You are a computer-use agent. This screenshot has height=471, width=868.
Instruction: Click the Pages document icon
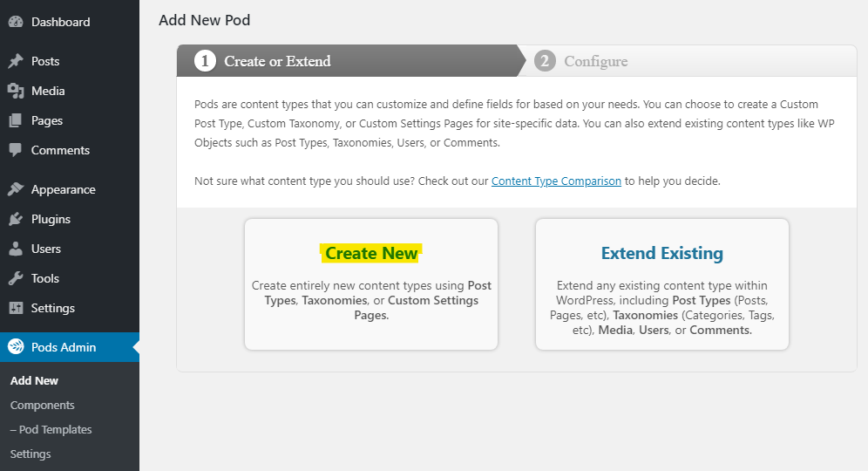[x=16, y=120]
